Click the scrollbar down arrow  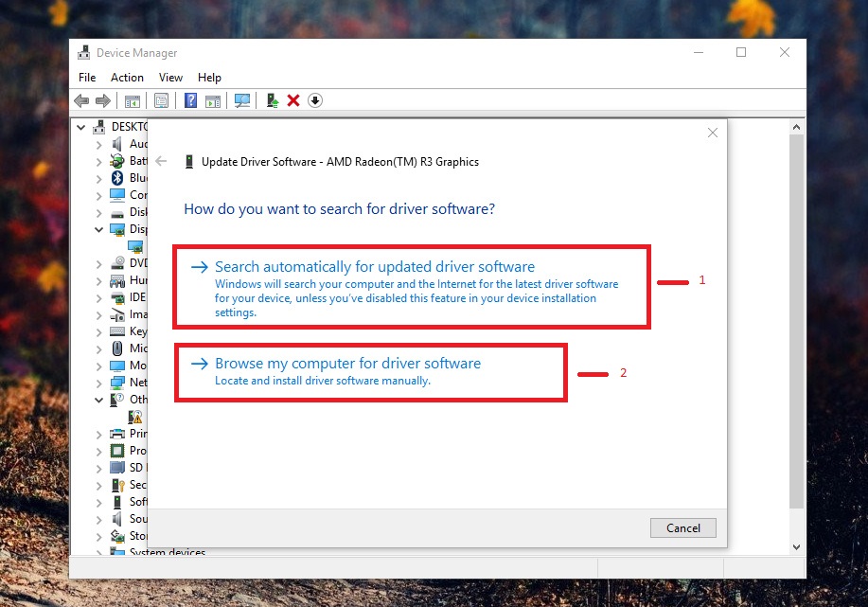click(x=796, y=547)
